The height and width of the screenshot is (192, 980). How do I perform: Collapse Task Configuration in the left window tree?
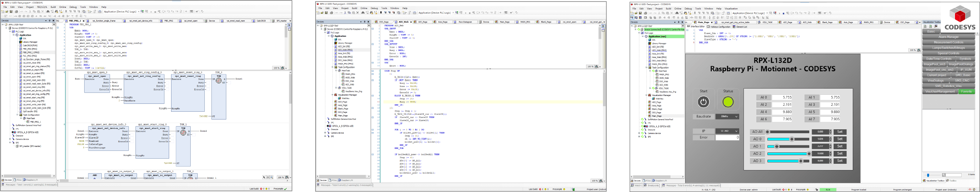click(x=17, y=115)
